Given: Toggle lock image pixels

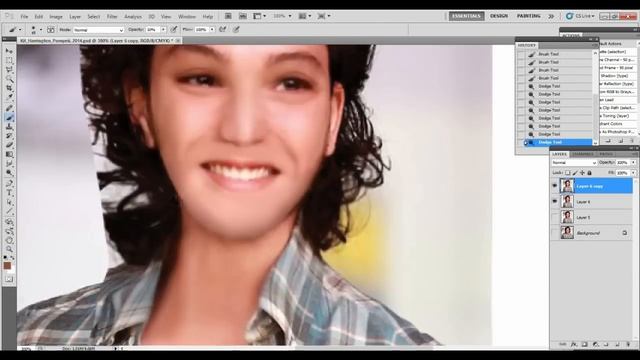Looking at the screenshot, I should [575, 173].
